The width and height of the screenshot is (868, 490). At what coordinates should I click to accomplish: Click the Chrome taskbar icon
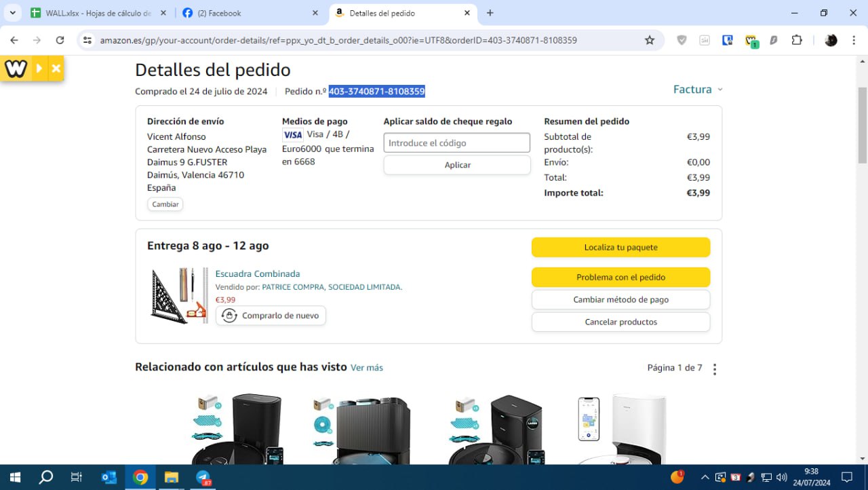pyautogui.click(x=140, y=477)
